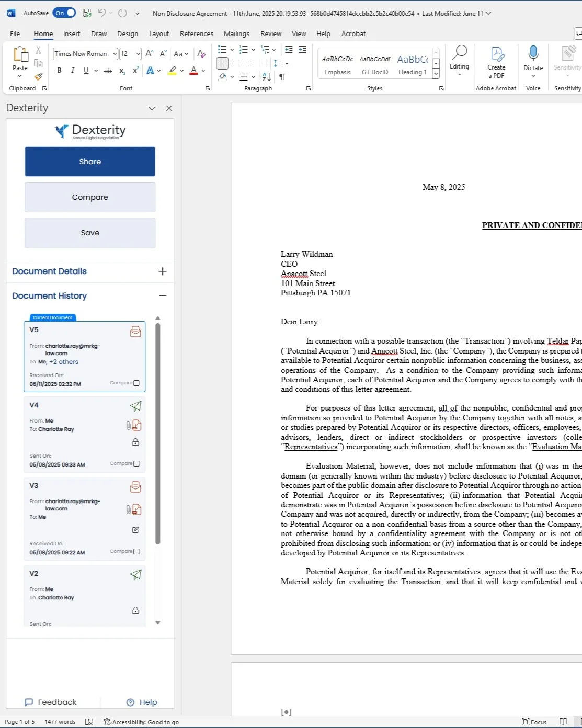Image resolution: width=582 pixels, height=728 pixels.
Task: Switch to the Design tab
Action: [128, 33]
